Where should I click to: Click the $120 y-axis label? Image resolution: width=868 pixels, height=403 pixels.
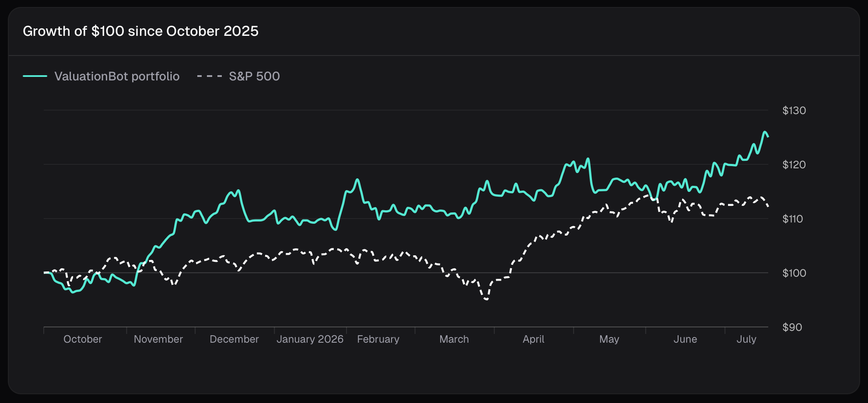[x=794, y=165]
